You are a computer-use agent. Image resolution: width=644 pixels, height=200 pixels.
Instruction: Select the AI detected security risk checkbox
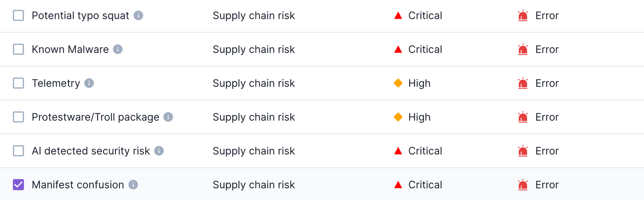pyautogui.click(x=19, y=151)
